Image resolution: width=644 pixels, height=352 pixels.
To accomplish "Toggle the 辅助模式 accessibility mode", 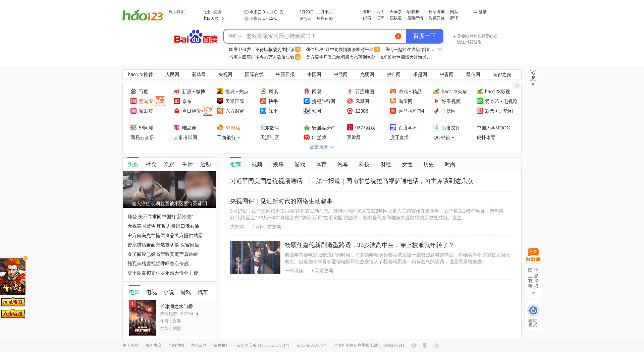I will [x=533, y=315].
